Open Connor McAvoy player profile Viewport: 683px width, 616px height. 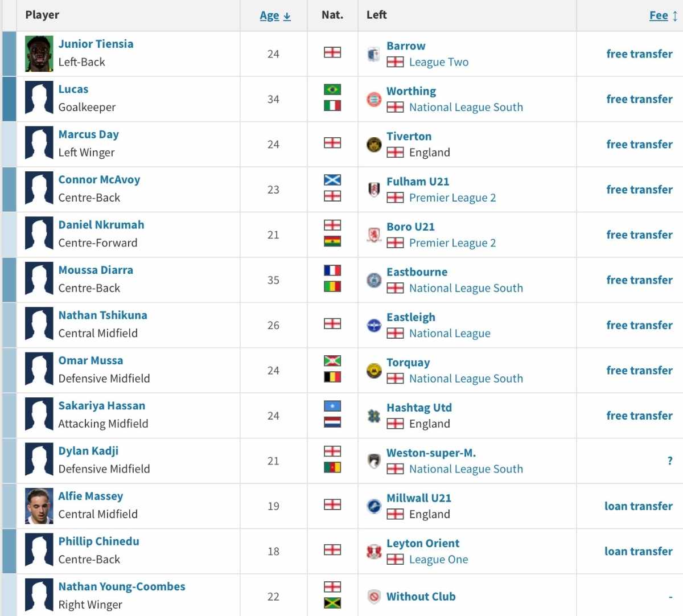coord(99,179)
